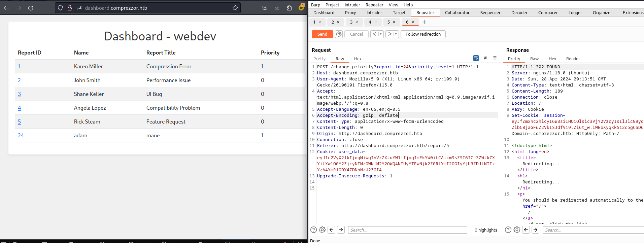The width and height of the screenshot is (644, 243).
Task: Open report ID 24 link
Action: coord(21,135)
